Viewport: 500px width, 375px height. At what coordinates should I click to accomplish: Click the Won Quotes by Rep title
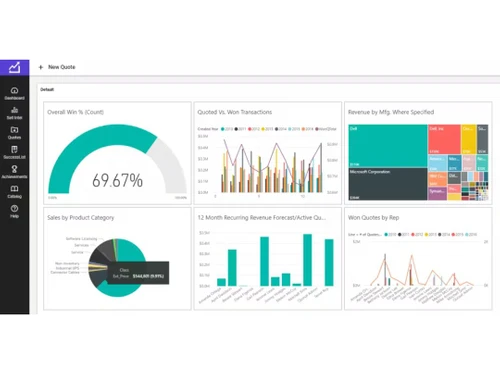point(373,218)
